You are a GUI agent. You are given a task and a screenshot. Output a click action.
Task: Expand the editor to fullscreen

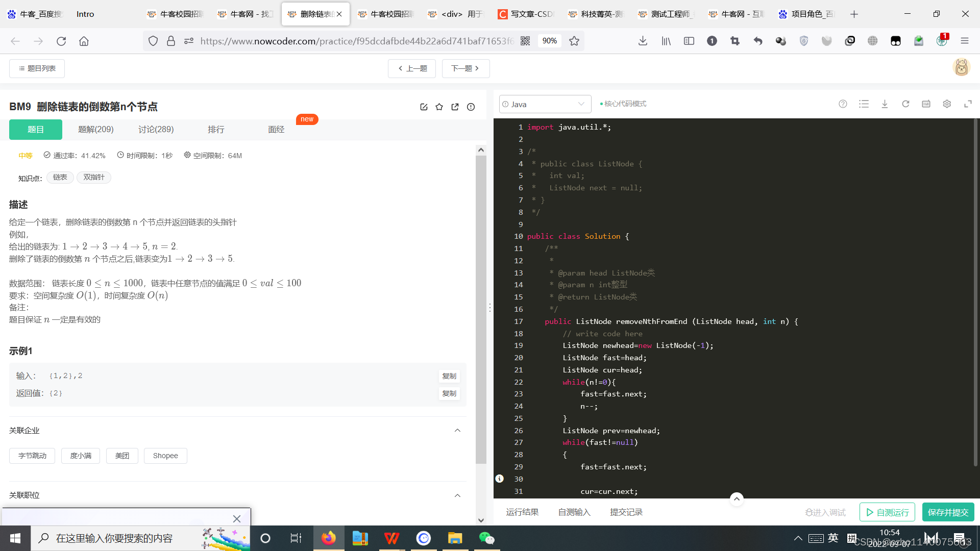[x=968, y=104]
